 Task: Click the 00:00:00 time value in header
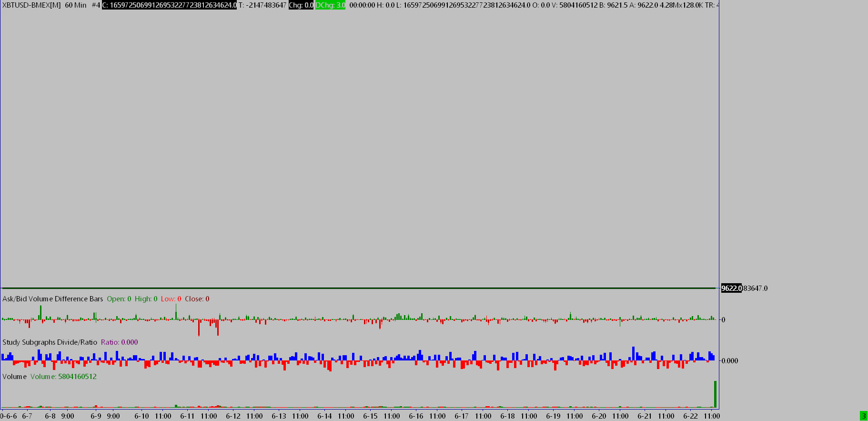coord(362,5)
